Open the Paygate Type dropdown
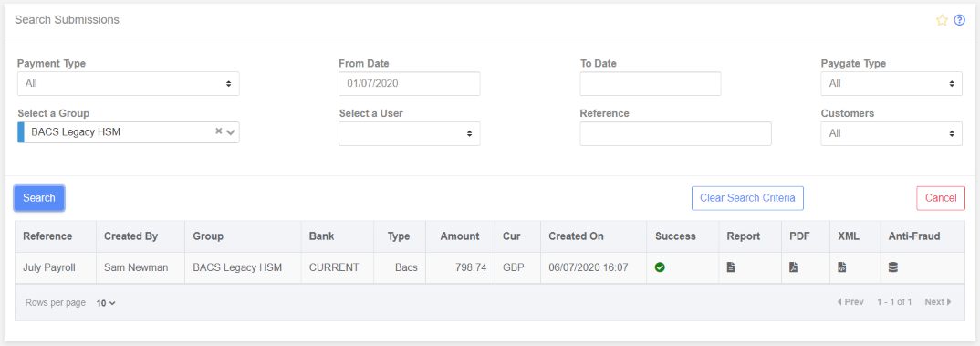The width and height of the screenshot is (980, 346). pos(891,83)
